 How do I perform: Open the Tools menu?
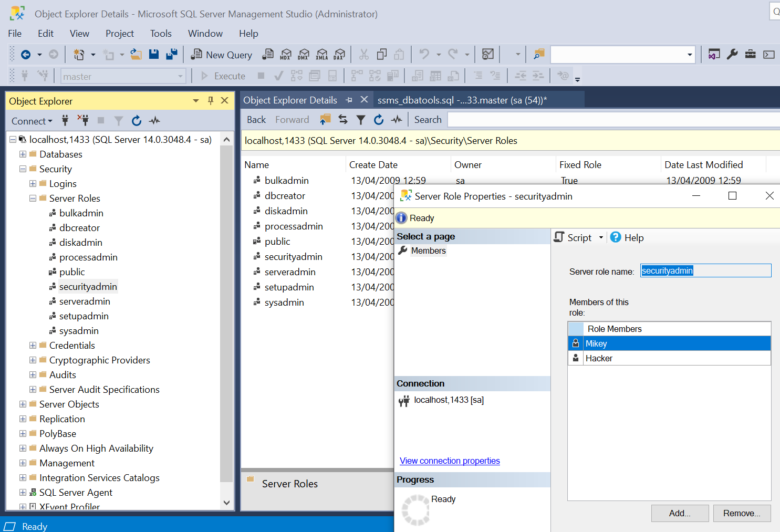coord(161,34)
